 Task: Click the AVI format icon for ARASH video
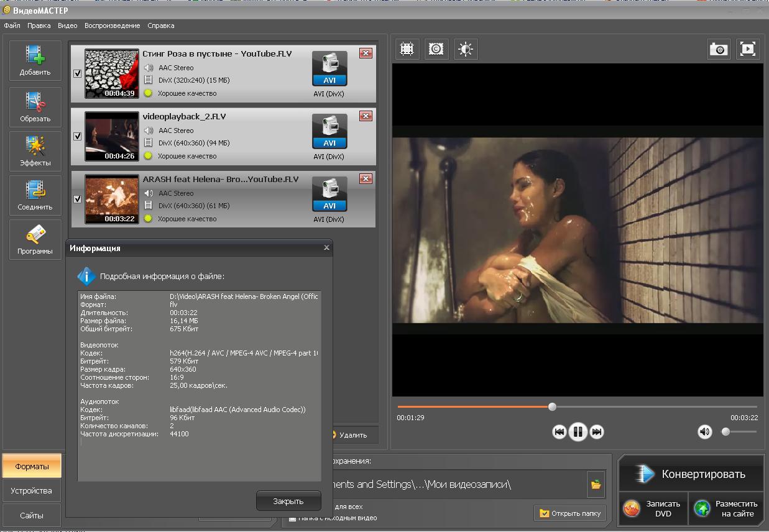(329, 194)
